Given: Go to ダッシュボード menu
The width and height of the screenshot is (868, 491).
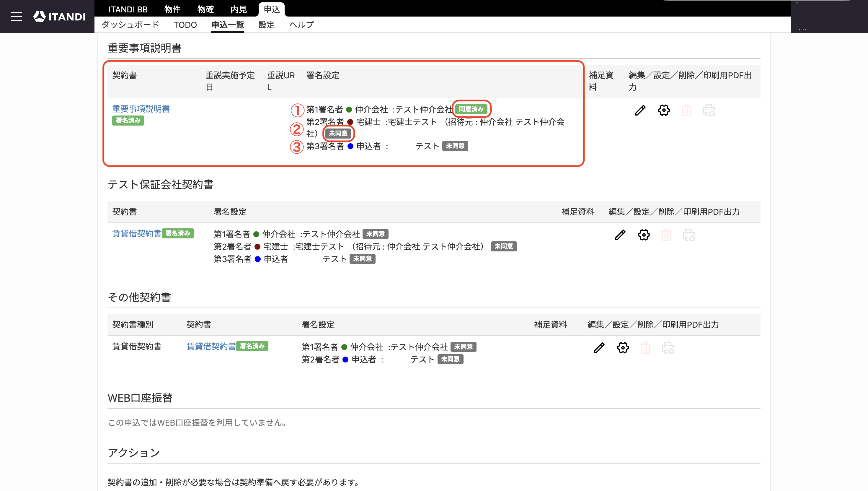Looking at the screenshot, I should pyautogui.click(x=130, y=25).
